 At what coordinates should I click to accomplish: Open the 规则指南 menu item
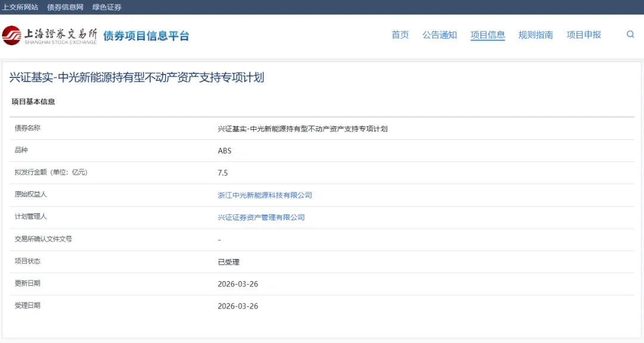pos(535,35)
